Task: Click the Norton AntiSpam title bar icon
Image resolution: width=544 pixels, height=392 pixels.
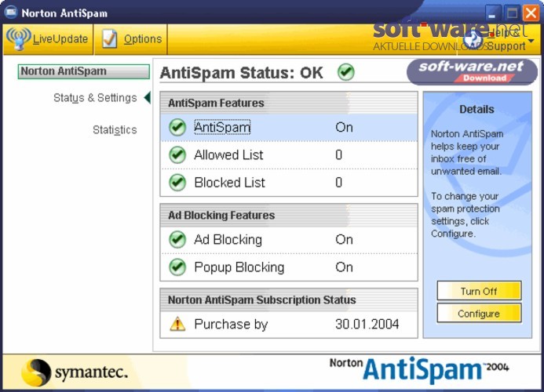Action: click(x=11, y=13)
